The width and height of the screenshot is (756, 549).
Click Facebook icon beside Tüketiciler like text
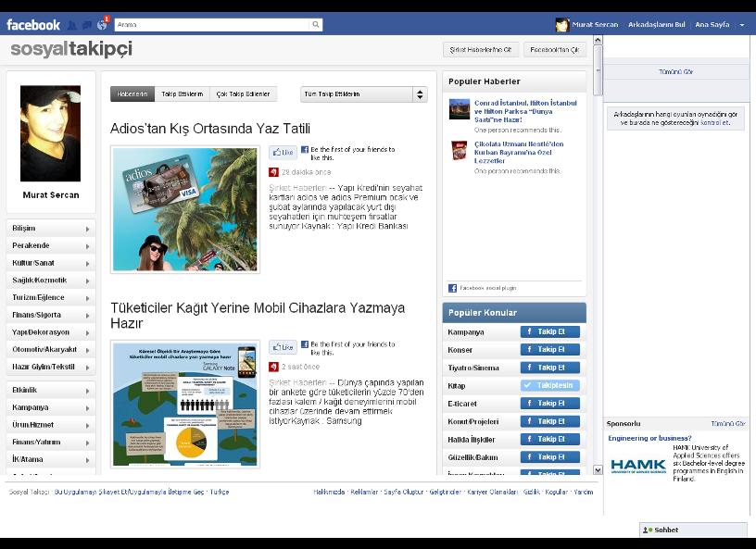pos(305,344)
